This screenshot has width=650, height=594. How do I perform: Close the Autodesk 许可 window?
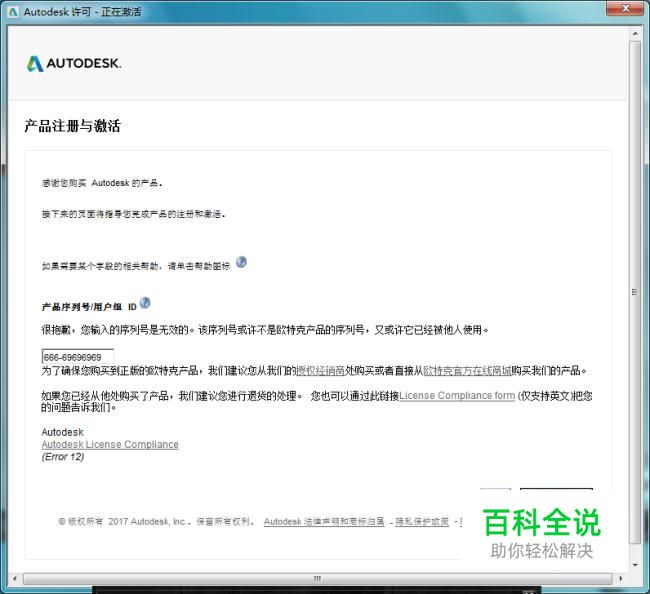[626, 8]
